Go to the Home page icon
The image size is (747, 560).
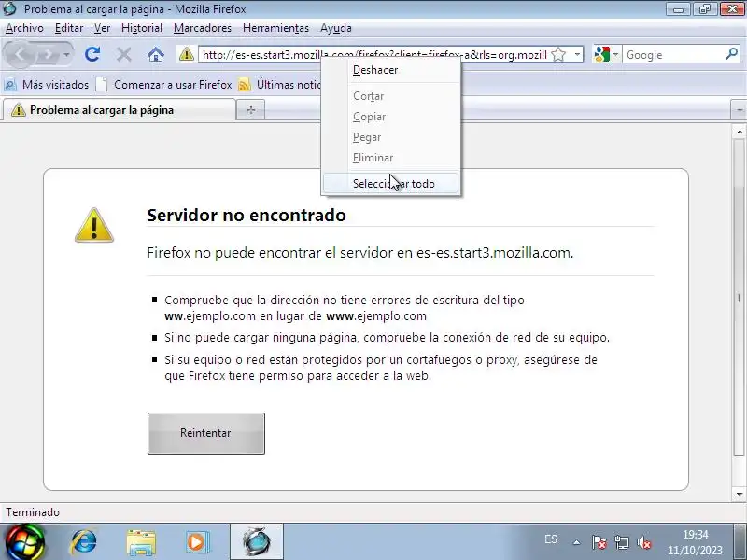(156, 54)
